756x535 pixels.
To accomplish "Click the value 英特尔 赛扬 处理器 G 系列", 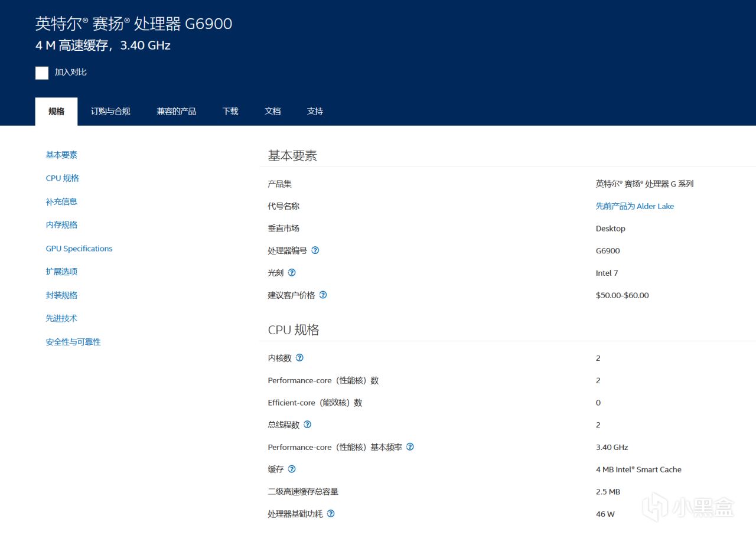I will [x=645, y=184].
